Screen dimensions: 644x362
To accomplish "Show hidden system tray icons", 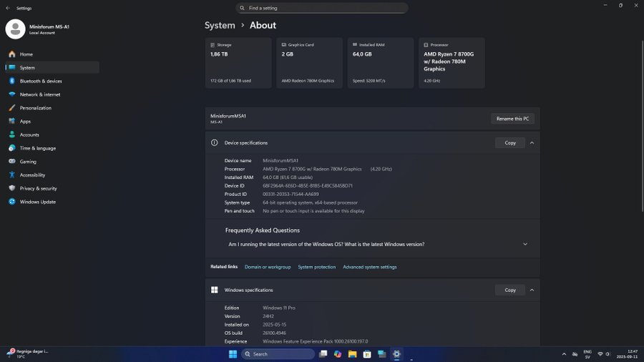I will click(x=564, y=354).
